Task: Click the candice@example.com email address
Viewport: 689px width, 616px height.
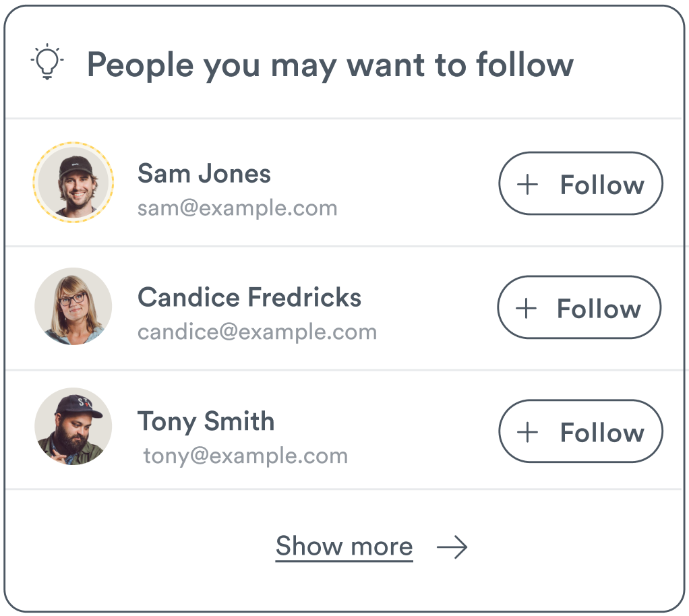Action: (257, 332)
